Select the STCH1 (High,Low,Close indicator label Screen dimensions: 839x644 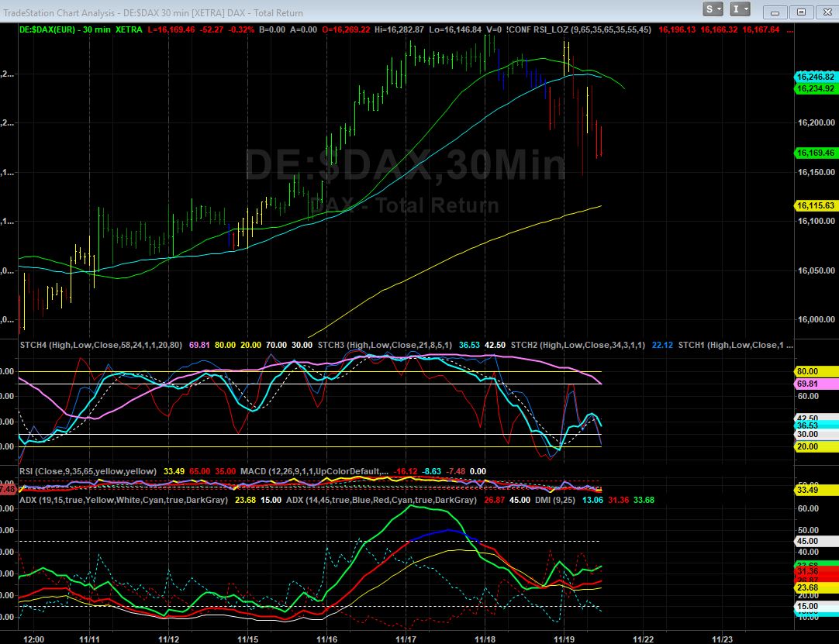[x=736, y=345]
